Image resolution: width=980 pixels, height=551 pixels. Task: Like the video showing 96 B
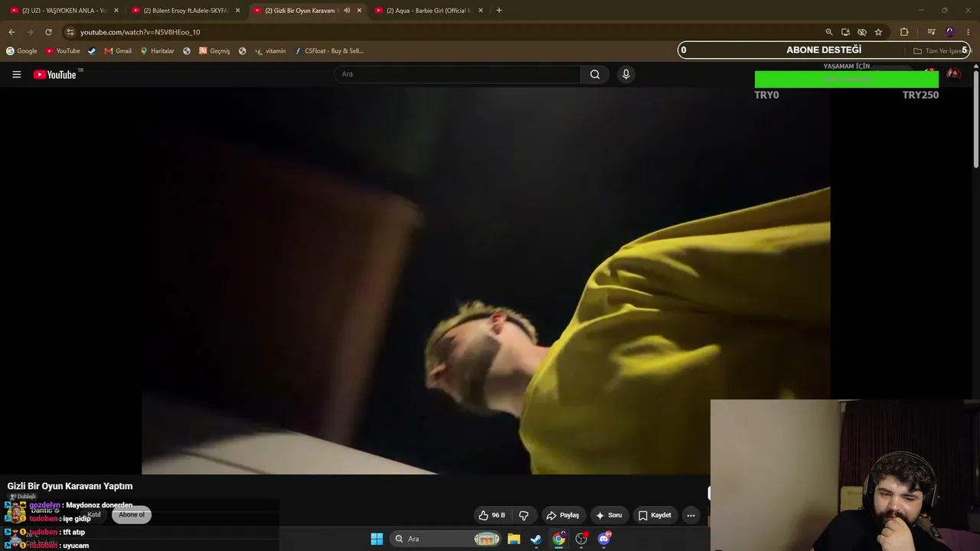pyautogui.click(x=492, y=515)
